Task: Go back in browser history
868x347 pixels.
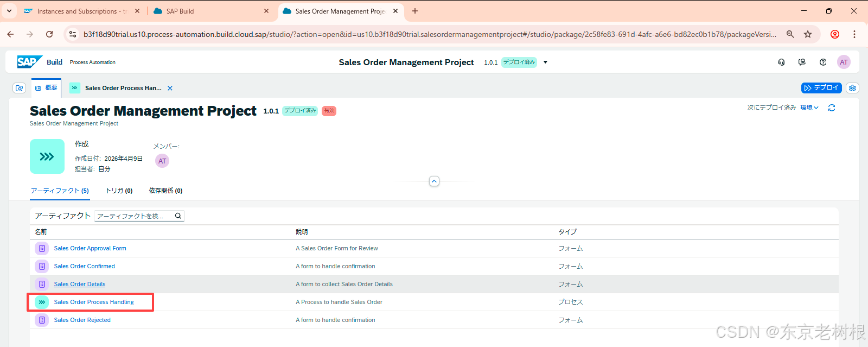Action: tap(10, 34)
